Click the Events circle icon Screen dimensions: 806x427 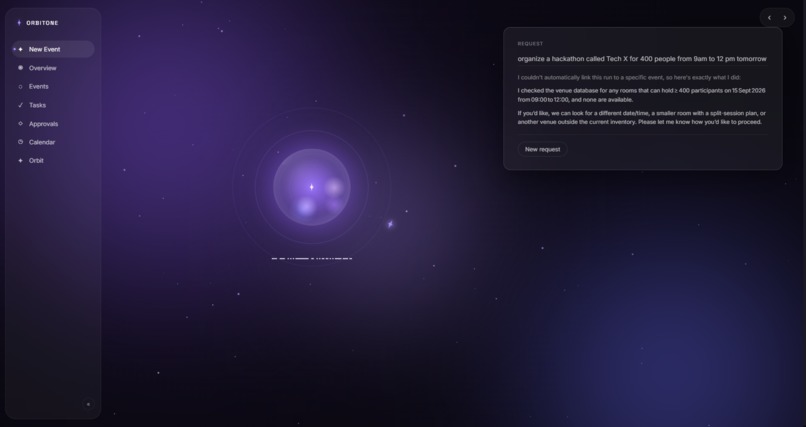coord(21,86)
